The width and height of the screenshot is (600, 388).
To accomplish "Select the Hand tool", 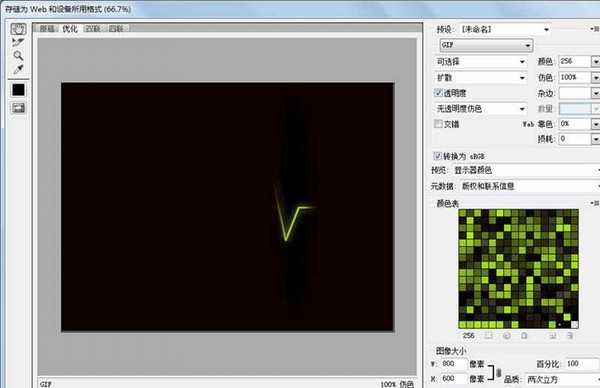I will coord(18,29).
